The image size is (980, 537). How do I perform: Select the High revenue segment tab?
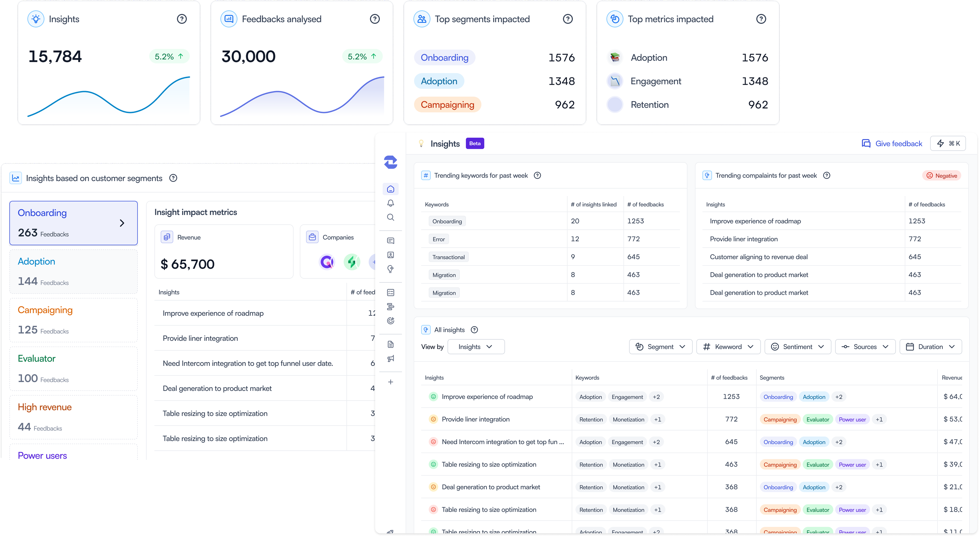tap(73, 417)
